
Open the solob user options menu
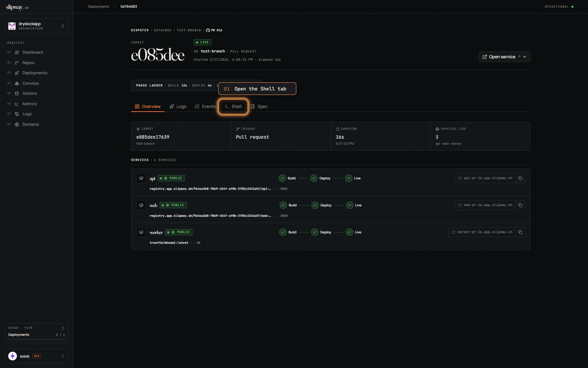pos(63,356)
